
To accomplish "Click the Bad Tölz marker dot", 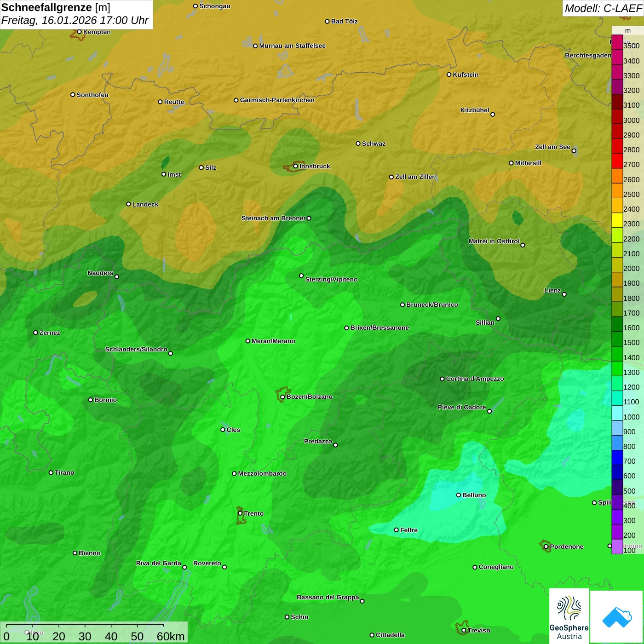I will [x=327, y=21].
